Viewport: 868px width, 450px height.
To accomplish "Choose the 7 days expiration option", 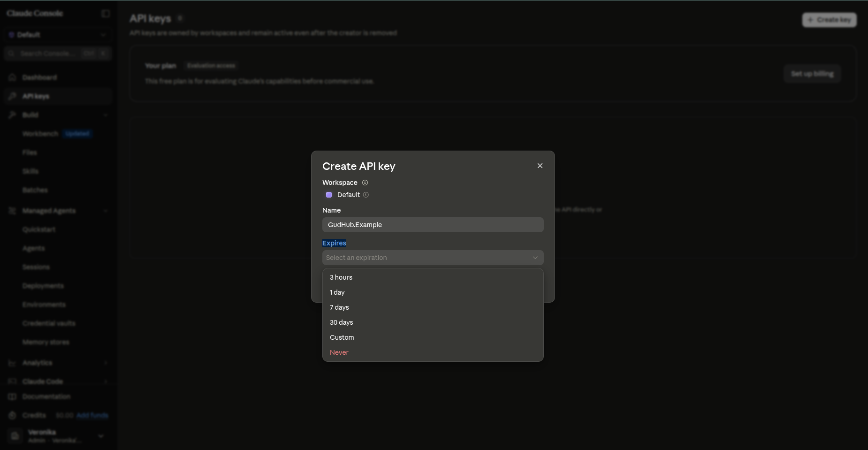I will tap(433, 307).
